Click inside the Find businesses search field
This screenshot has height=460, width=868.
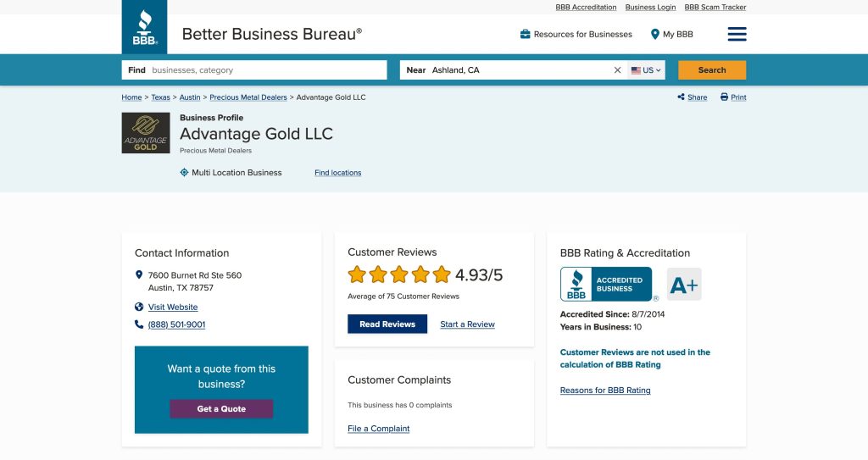263,70
